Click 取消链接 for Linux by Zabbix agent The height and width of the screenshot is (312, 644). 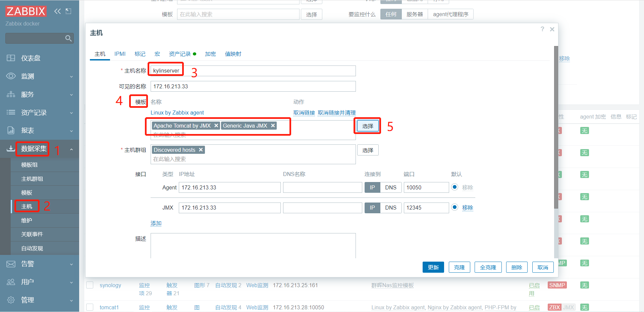(304, 113)
